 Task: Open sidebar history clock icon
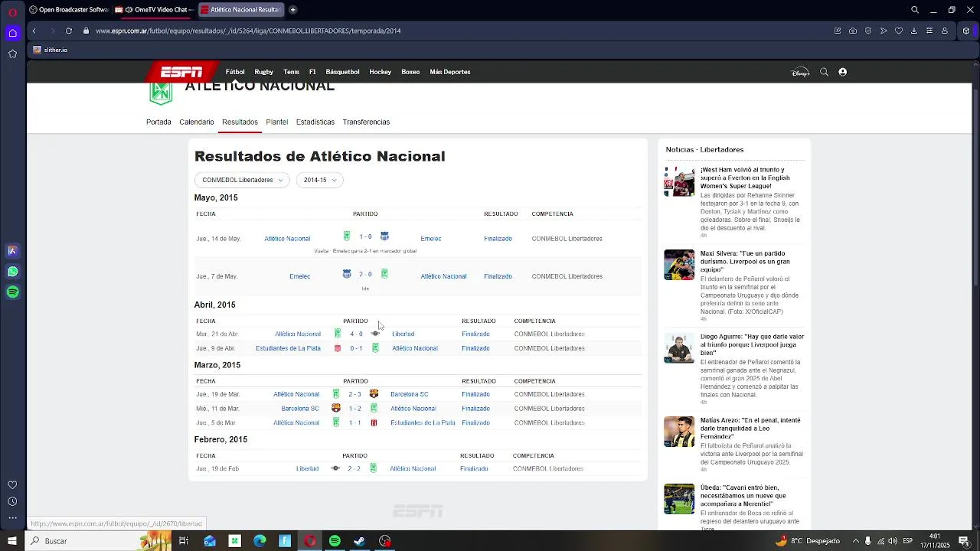[12, 502]
